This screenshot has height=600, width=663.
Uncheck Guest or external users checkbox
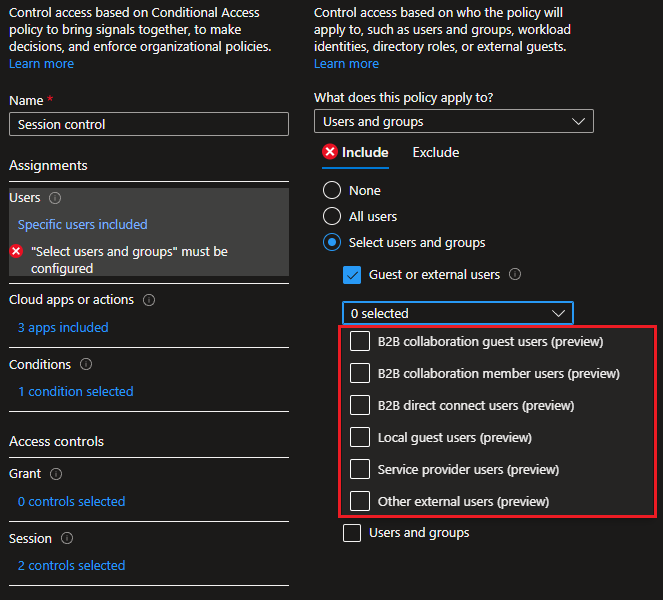click(x=352, y=275)
